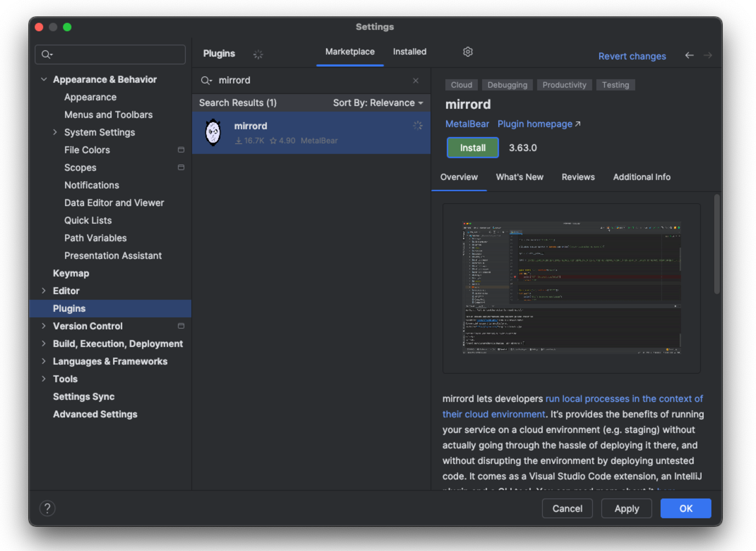This screenshot has height=551, width=756.
Task: Click the Version Control project-level icon
Action: (x=181, y=326)
